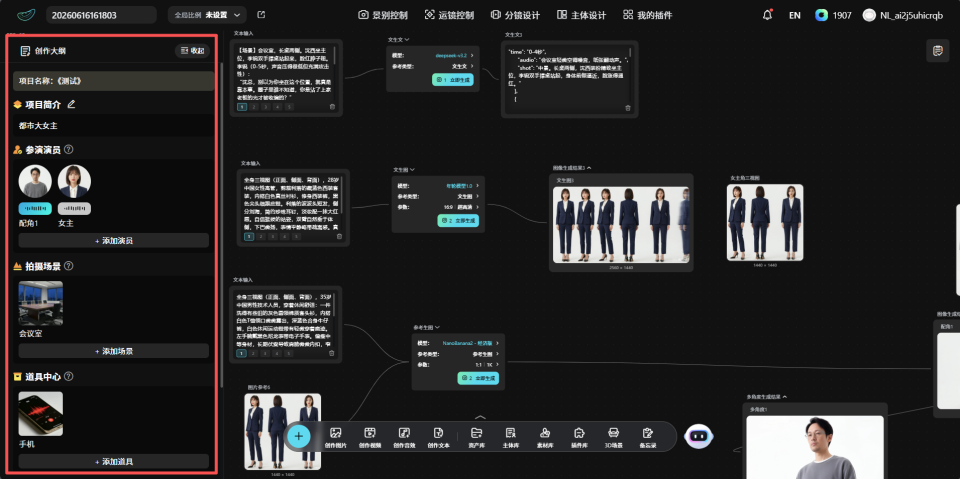
Task: Change the NanoBanana2 model selection
Action: [x=471, y=344]
